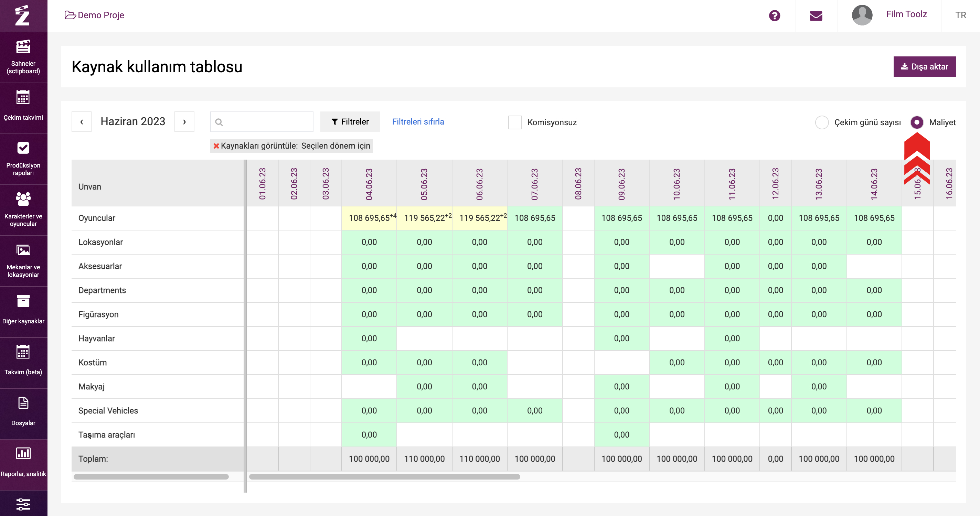980x516 pixels.
Task: Click Toplam 110 000,00 under 06.06.23
Action: (479, 459)
